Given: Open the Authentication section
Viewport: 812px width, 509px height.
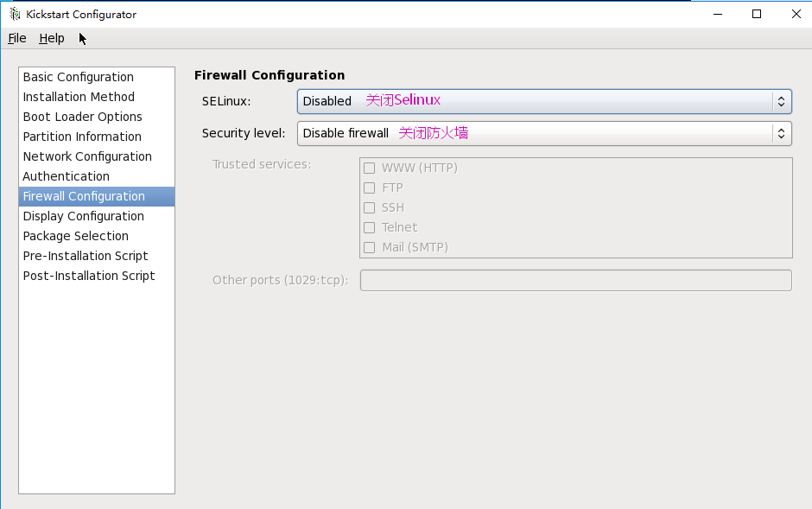Looking at the screenshot, I should tap(67, 176).
